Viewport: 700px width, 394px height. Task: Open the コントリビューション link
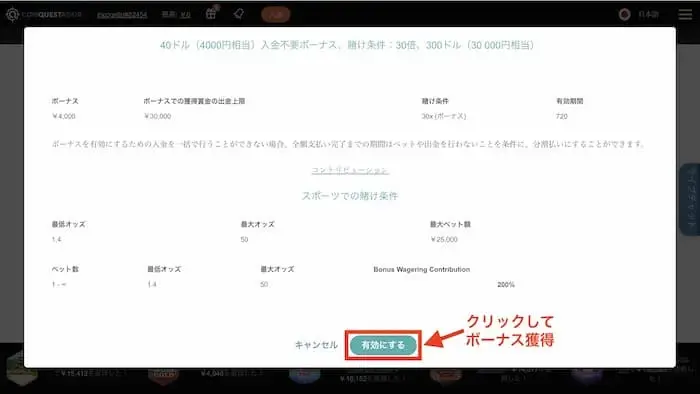tap(350, 170)
